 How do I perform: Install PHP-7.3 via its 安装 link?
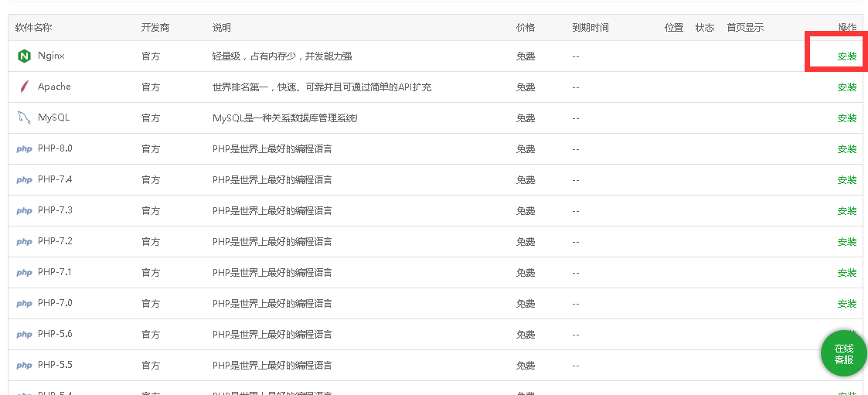(x=847, y=211)
